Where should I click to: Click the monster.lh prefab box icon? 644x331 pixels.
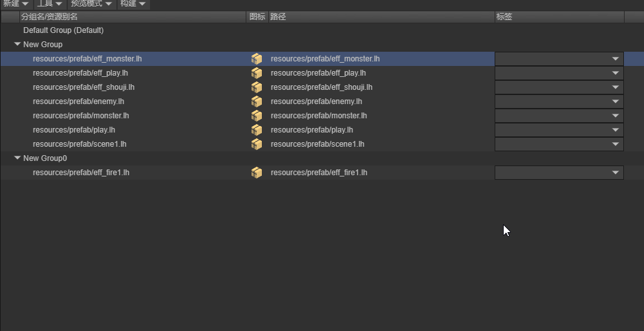[257, 116]
